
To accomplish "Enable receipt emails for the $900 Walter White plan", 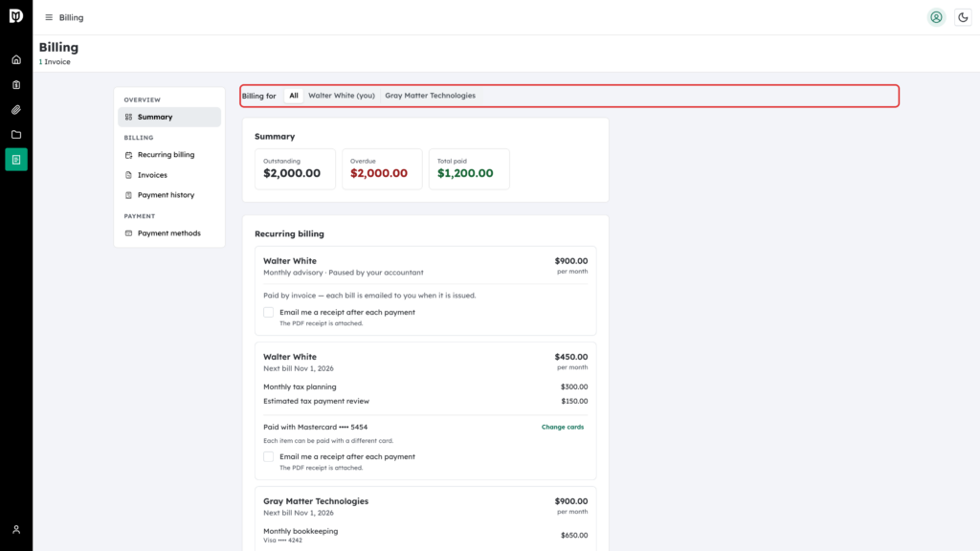I will click(269, 313).
